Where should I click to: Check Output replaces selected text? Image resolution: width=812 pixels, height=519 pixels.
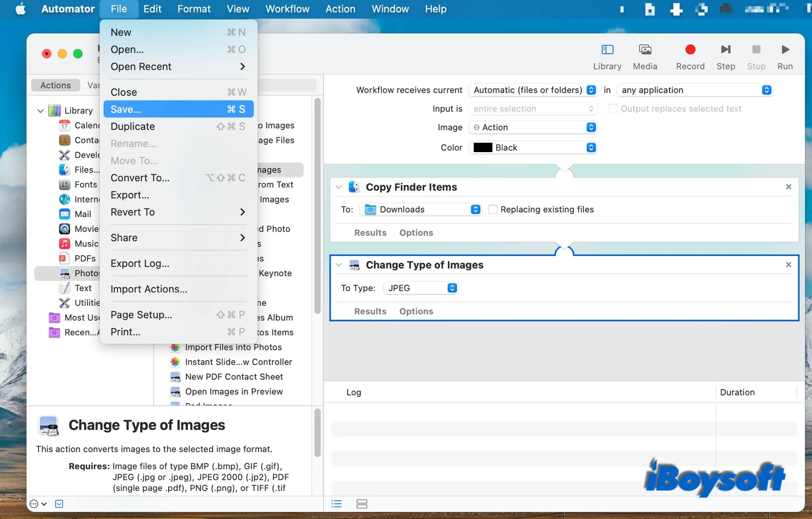pyautogui.click(x=613, y=109)
